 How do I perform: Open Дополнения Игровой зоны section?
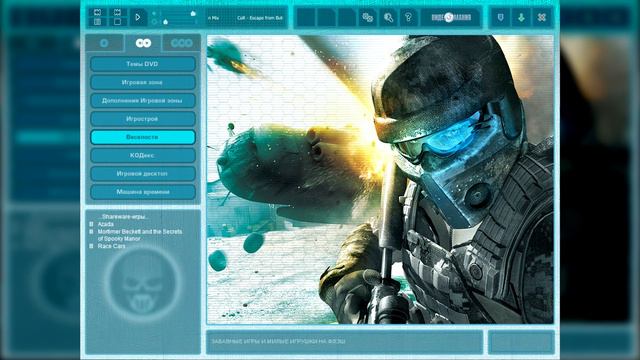pos(142,100)
